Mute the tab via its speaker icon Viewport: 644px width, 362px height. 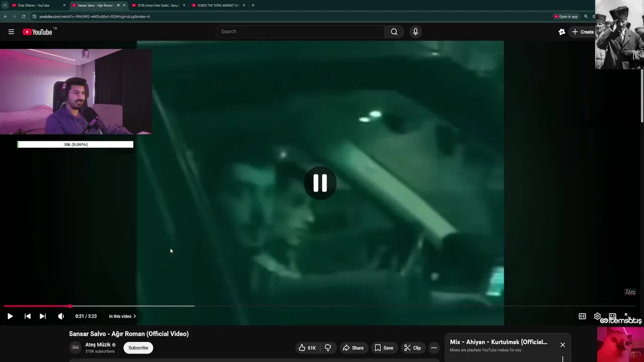(118, 5)
